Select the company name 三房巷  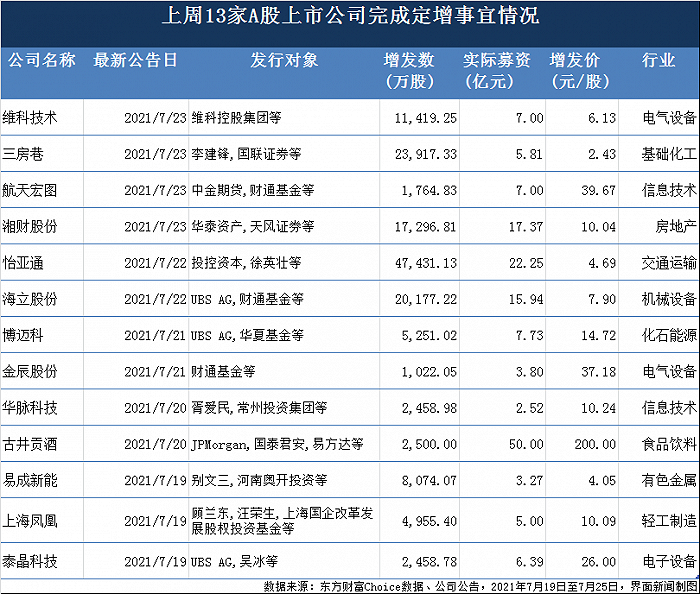pyautogui.click(x=23, y=154)
